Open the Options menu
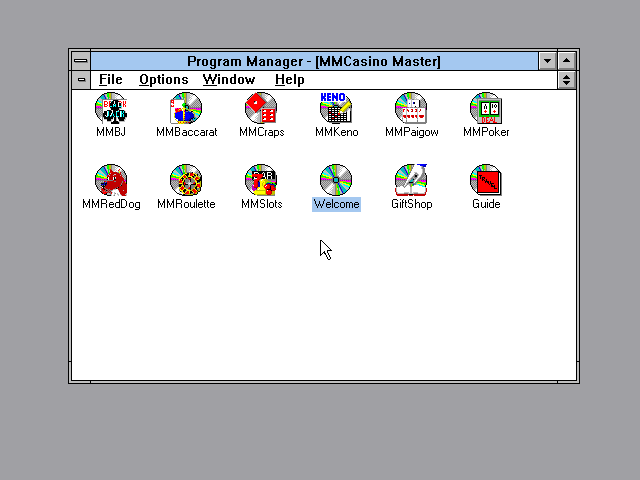Image resolution: width=640 pixels, height=480 pixels. [x=163, y=80]
